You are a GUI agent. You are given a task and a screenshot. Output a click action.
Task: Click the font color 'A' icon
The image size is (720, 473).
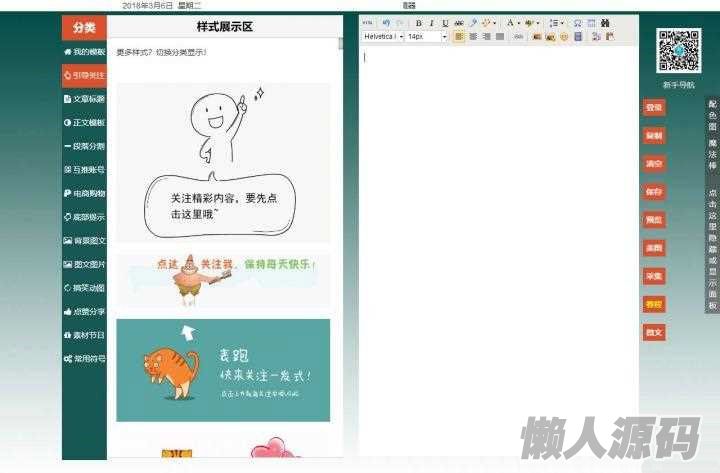coord(510,23)
